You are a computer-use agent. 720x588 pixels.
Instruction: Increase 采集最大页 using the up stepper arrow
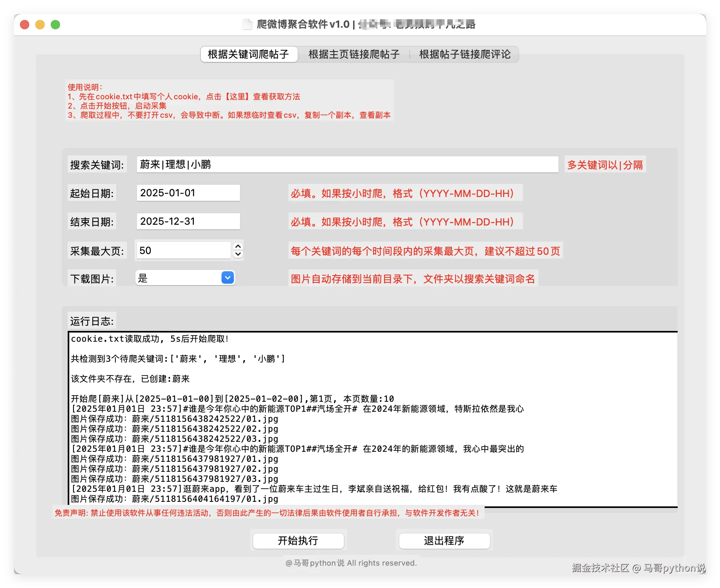click(x=238, y=246)
